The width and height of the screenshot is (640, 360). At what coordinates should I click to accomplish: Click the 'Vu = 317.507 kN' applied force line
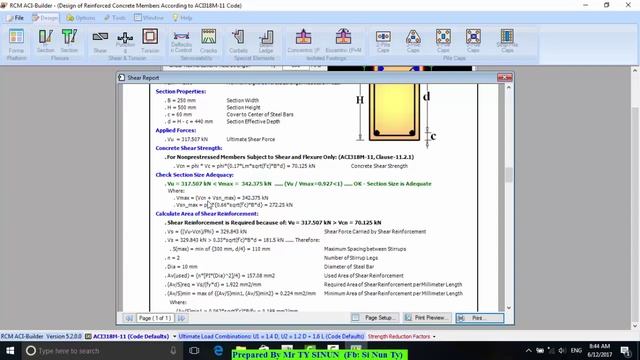(187, 139)
